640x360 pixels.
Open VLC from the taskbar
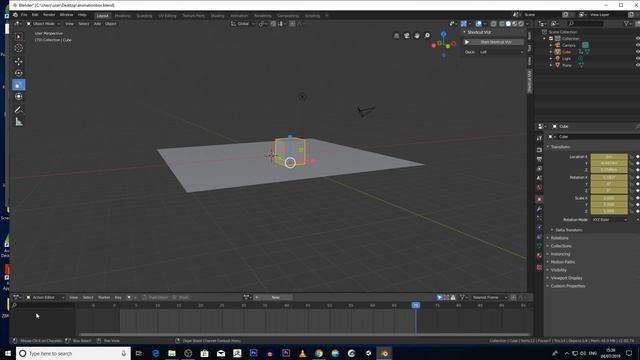pos(302,353)
